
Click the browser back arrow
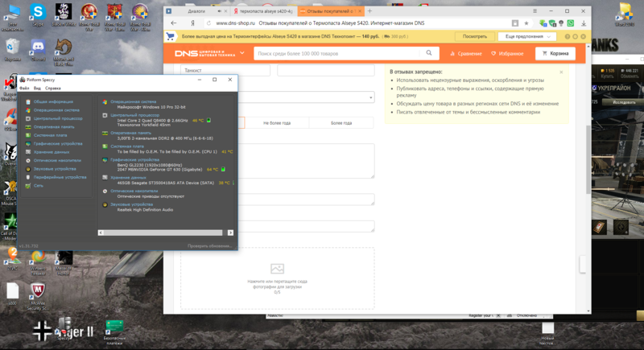[x=172, y=23]
